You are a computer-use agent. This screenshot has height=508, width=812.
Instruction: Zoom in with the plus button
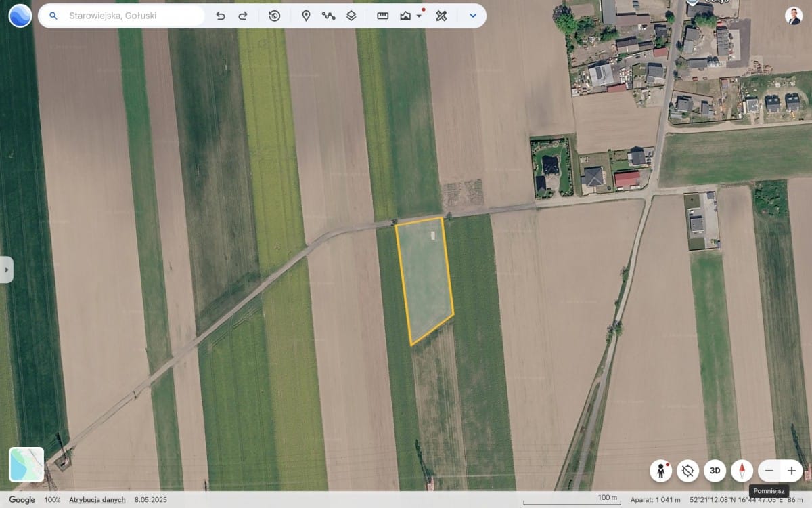tap(792, 471)
